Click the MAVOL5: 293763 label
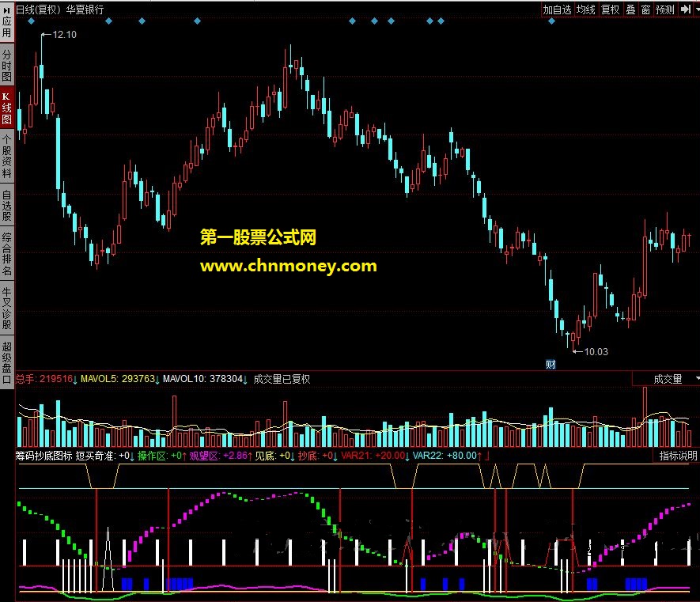 [x=119, y=379]
